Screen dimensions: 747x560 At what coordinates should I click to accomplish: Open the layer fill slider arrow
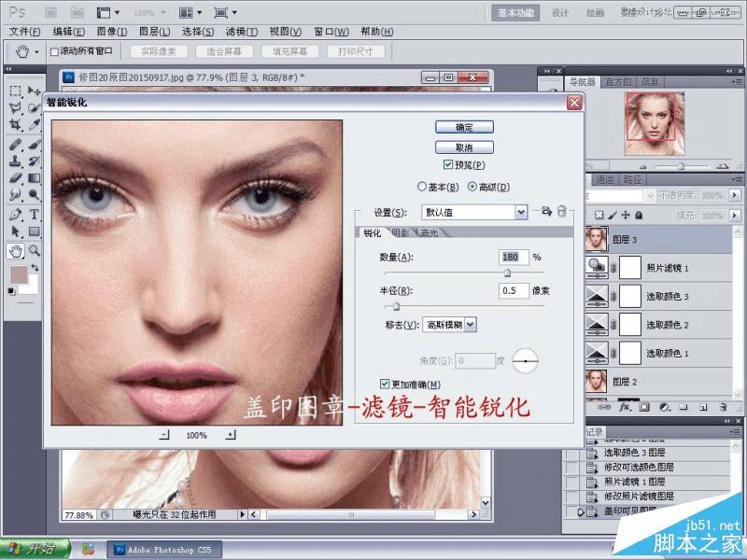pos(735,216)
